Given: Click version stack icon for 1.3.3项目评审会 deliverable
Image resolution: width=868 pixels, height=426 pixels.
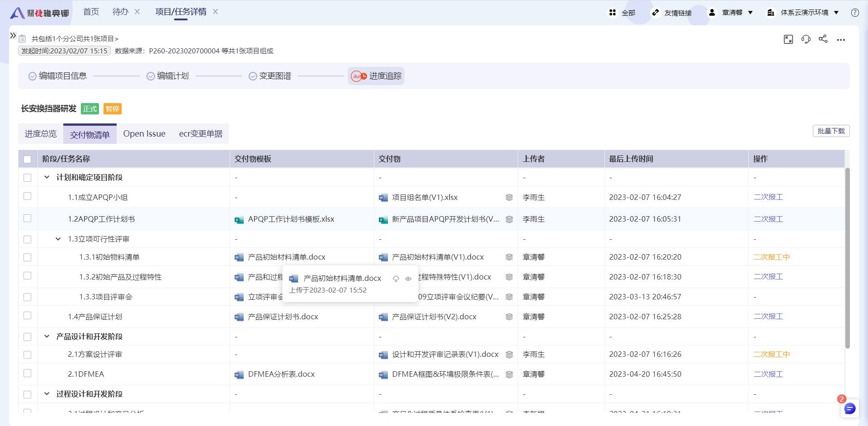Looking at the screenshot, I should coord(509,297).
